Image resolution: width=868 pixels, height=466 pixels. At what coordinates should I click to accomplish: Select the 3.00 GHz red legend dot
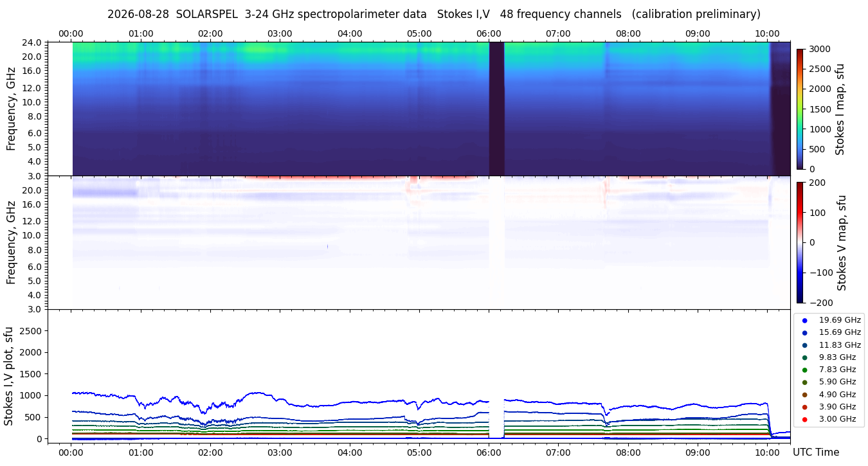point(804,419)
